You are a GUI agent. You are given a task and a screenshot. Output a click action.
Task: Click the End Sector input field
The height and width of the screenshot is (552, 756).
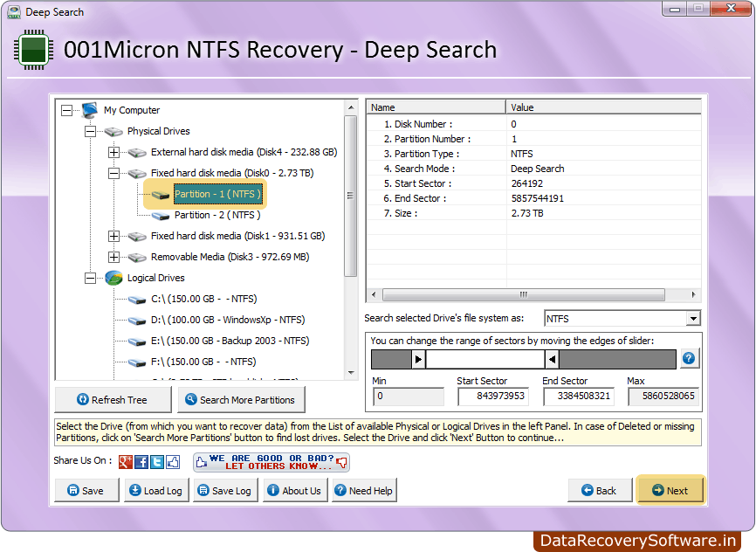579,397
